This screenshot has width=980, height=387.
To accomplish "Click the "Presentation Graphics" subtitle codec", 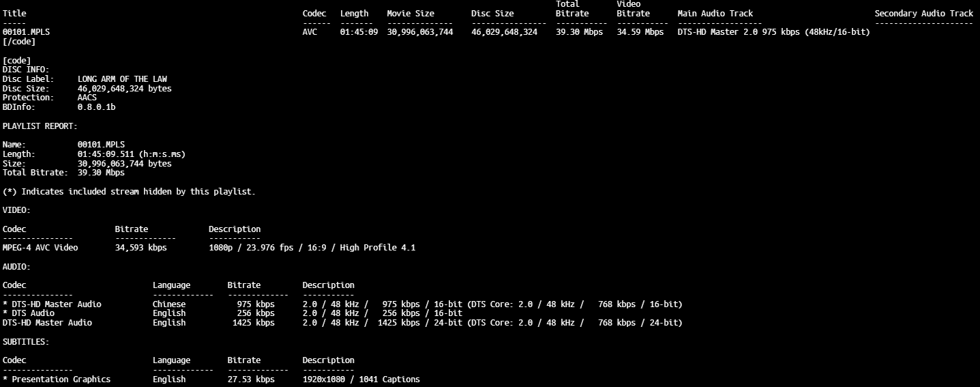I will 61,379.
